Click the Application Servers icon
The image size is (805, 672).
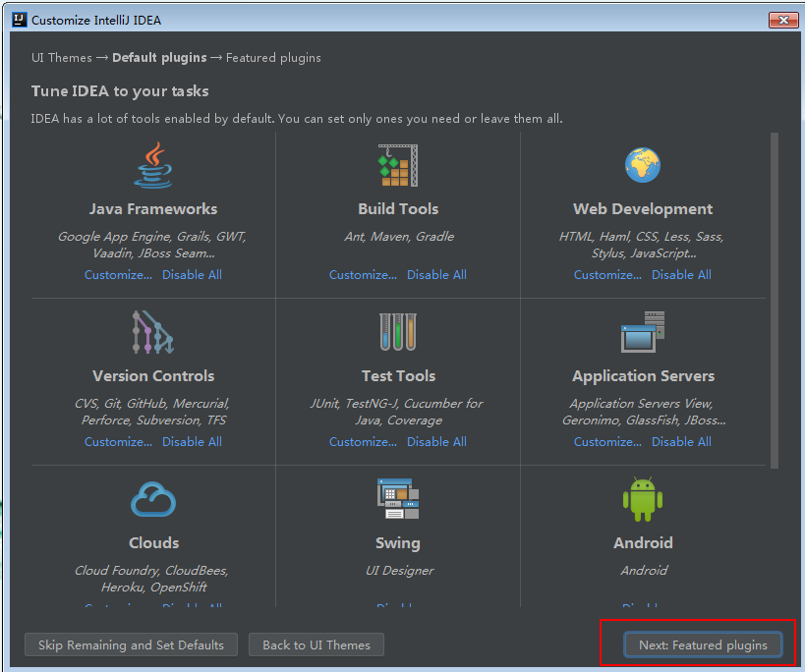(x=643, y=332)
